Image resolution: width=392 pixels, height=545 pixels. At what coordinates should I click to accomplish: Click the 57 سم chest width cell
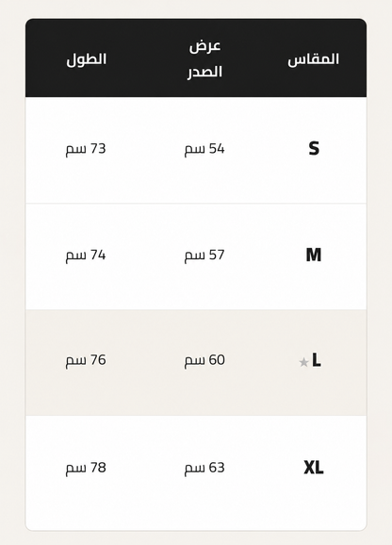coord(204,256)
